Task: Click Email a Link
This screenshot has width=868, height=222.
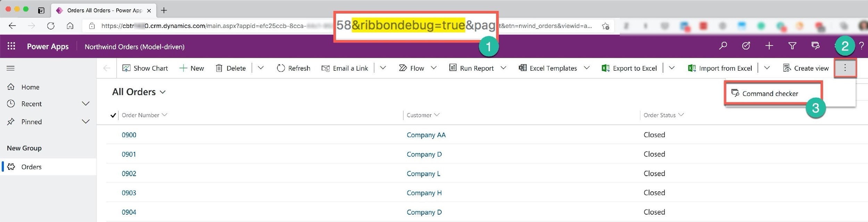Action: pos(345,68)
